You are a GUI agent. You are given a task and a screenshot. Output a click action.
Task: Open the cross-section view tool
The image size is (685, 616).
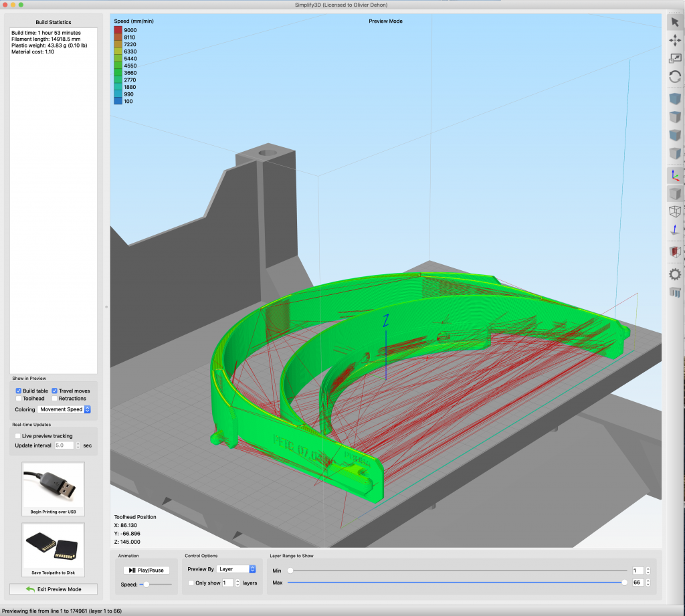click(675, 252)
